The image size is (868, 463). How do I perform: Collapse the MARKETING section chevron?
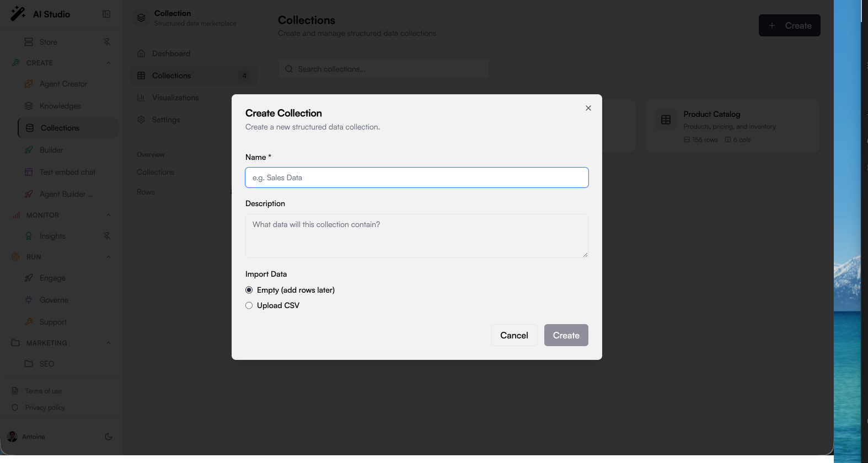tap(109, 343)
